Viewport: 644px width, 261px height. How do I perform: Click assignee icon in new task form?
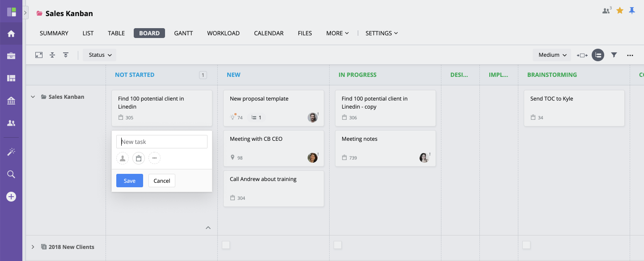click(x=123, y=158)
